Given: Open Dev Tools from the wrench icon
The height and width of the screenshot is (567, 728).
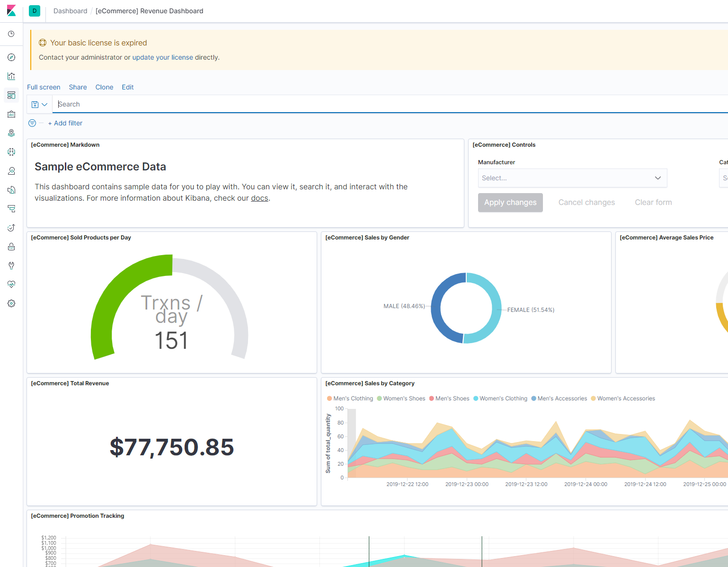Looking at the screenshot, I should click(x=11, y=266).
